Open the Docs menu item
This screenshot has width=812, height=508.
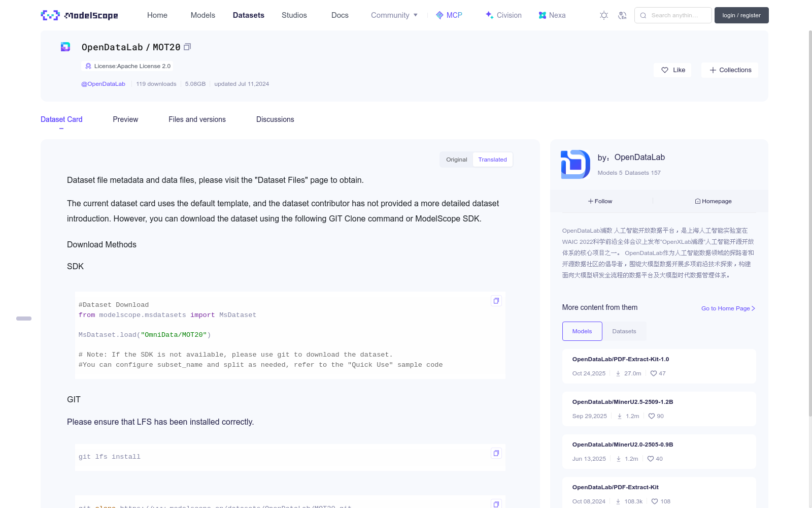coord(340,15)
